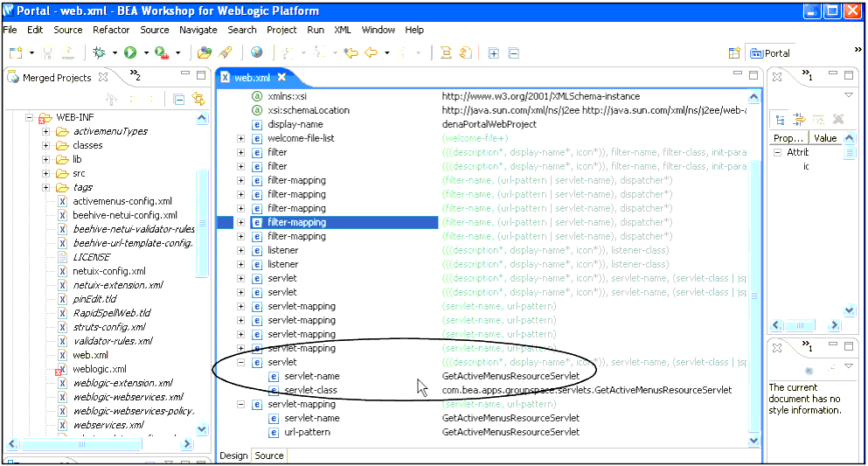Screen dimensions: 868x466
Task: Click Merged Projects horizontal scroll right arrow
Action: point(187,444)
